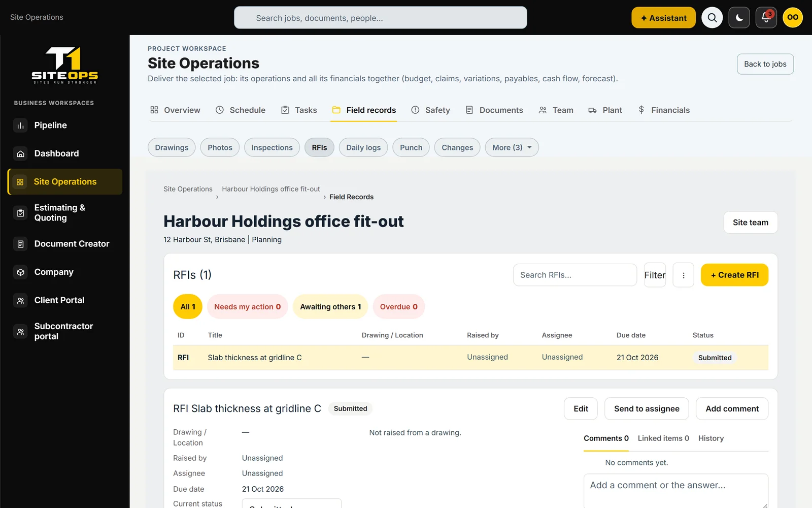Click the Pipeline bar chart sidebar icon
This screenshot has width=812, height=508.
pyautogui.click(x=20, y=125)
